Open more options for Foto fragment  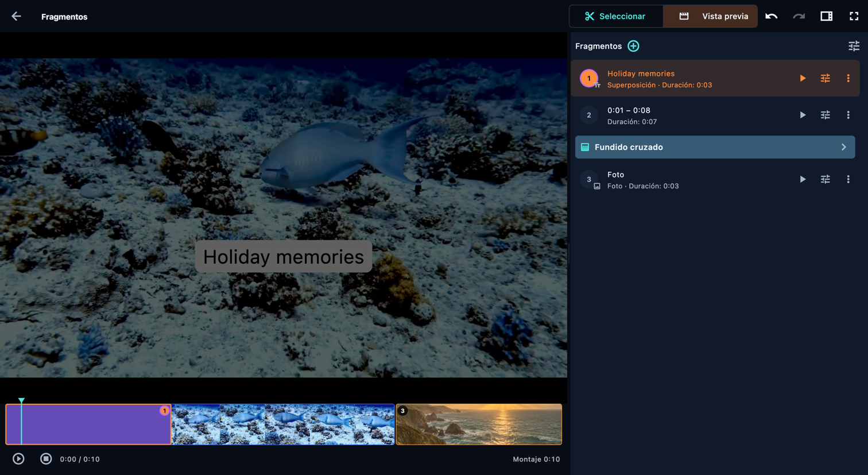(848, 179)
